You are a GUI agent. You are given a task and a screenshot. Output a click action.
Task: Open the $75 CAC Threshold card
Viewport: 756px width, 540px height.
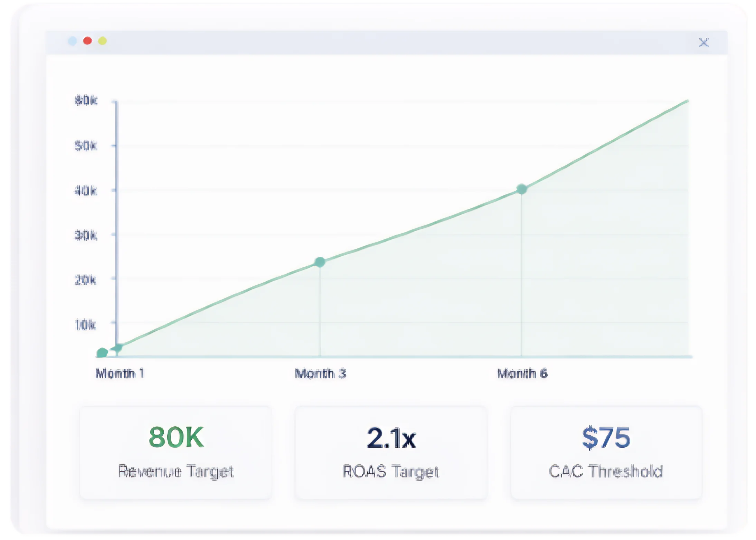[x=606, y=453]
